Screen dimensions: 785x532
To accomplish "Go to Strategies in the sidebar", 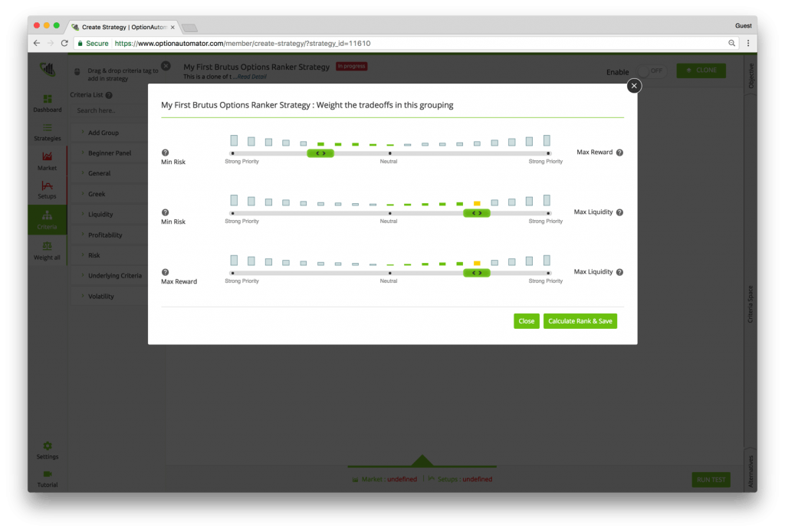I will tap(48, 128).
